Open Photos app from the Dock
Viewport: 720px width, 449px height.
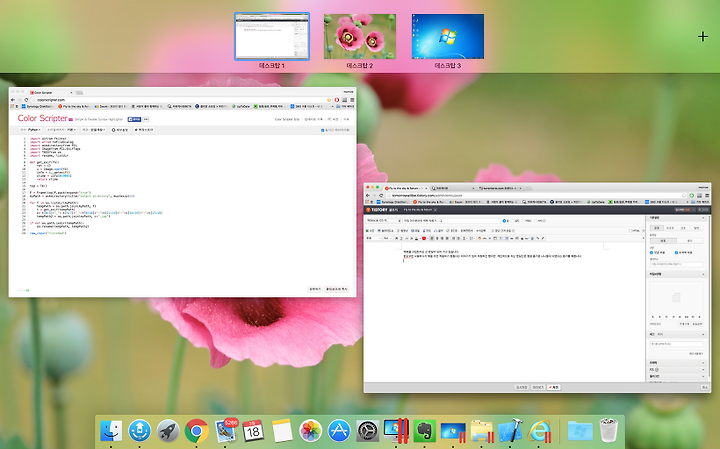point(310,431)
